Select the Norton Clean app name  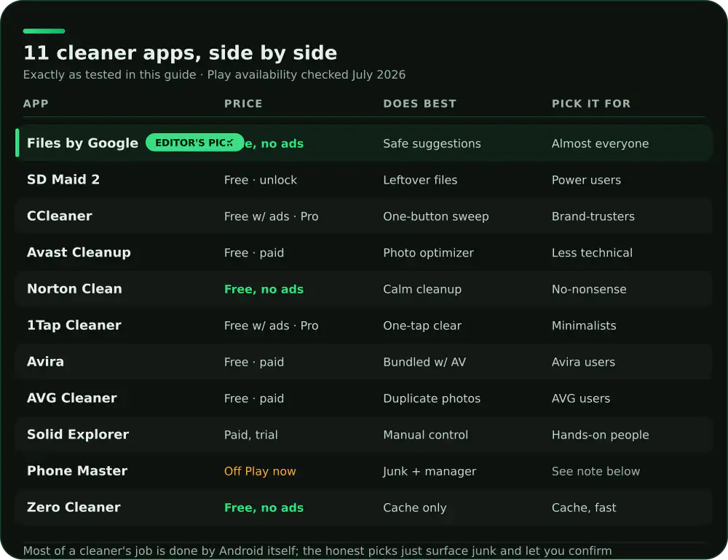click(x=74, y=289)
